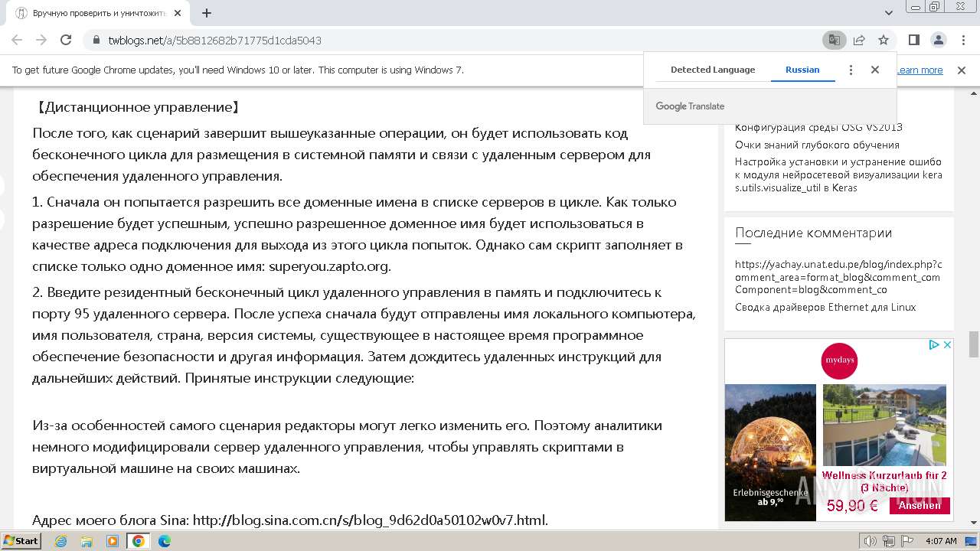Image resolution: width=980 pixels, height=551 pixels.
Task: Open Internet Explorer from the taskbar
Action: 60,541
